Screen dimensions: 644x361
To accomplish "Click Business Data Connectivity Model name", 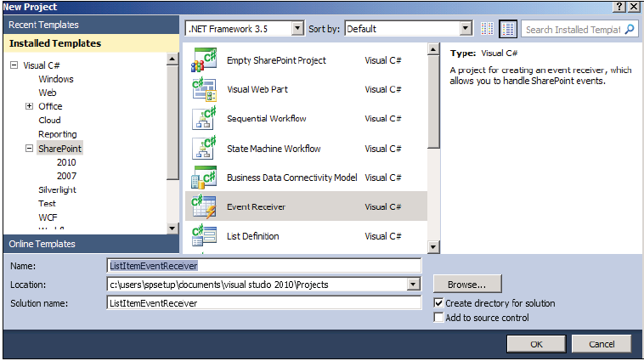I will [291, 178].
